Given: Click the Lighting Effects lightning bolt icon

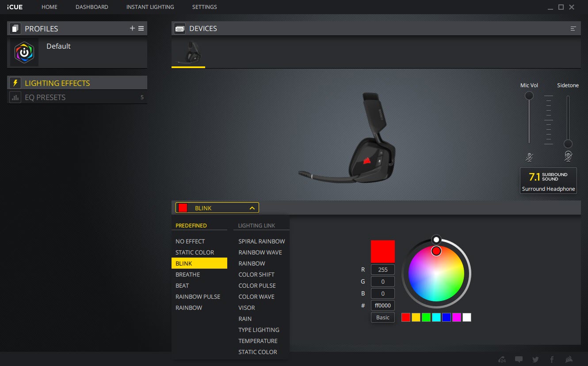Looking at the screenshot, I should [x=15, y=83].
